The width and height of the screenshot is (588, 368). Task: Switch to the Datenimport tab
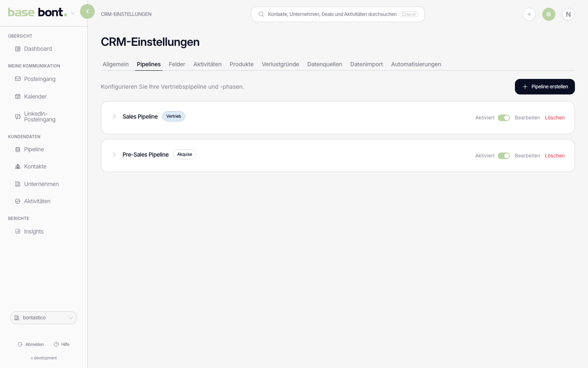coord(367,64)
